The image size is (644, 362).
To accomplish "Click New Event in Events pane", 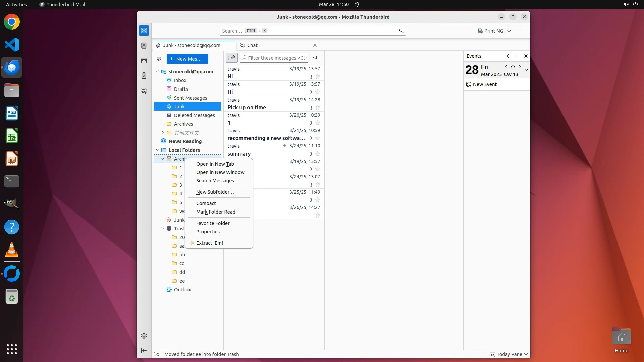I will click(484, 84).
